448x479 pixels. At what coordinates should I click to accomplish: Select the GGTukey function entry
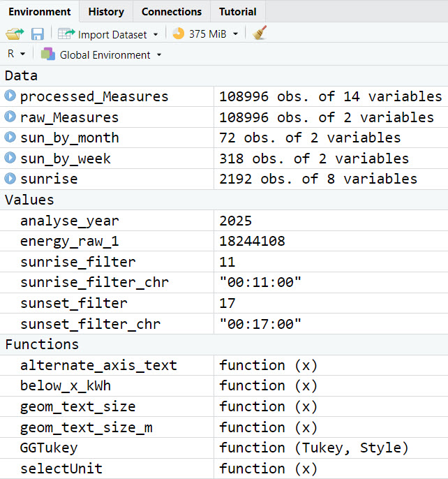[x=49, y=448]
